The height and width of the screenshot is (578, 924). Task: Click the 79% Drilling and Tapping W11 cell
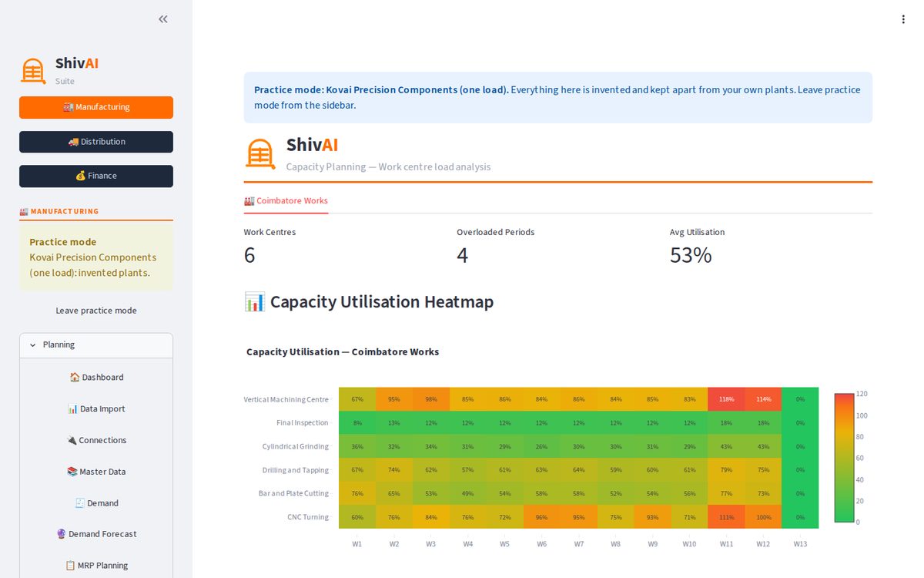coord(726,470)
